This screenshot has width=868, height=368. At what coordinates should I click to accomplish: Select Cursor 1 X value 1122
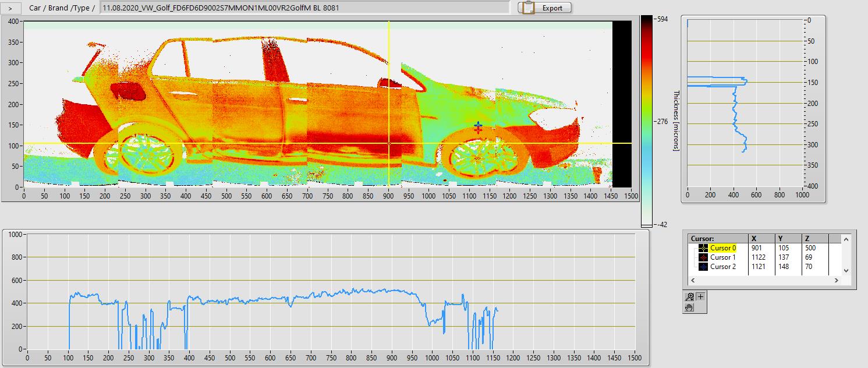759,257
